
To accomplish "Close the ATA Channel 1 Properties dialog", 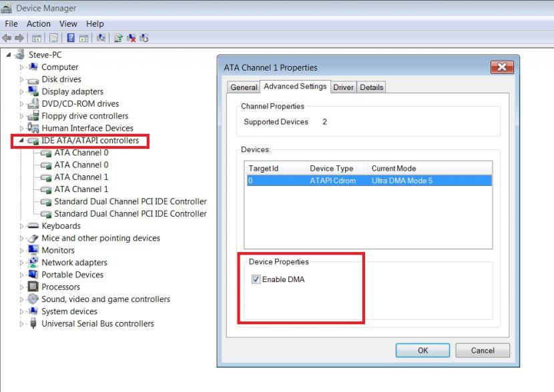I will [x=502, y=67].
